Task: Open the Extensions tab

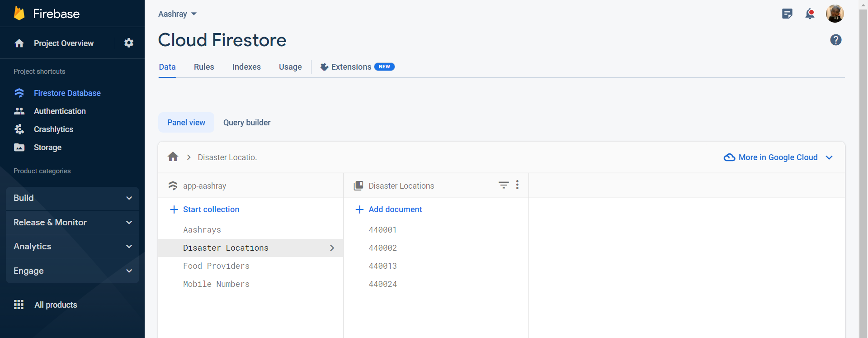Action: coord(357,67)
